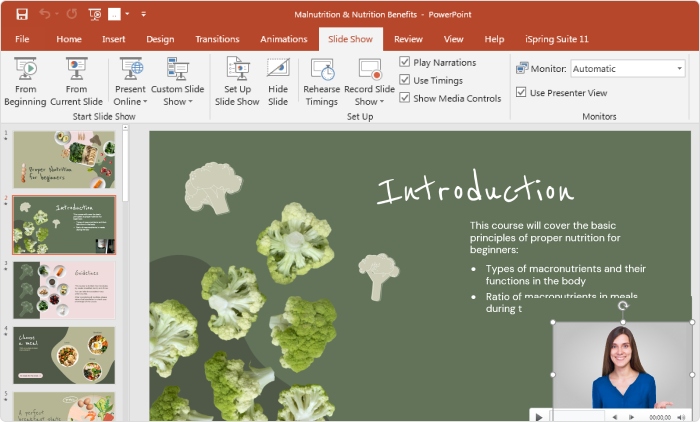This screenshot has height=422, width=700.
Task: Click the Undo arrow icon
Action: pyautogui.click(x=45, y=14)
